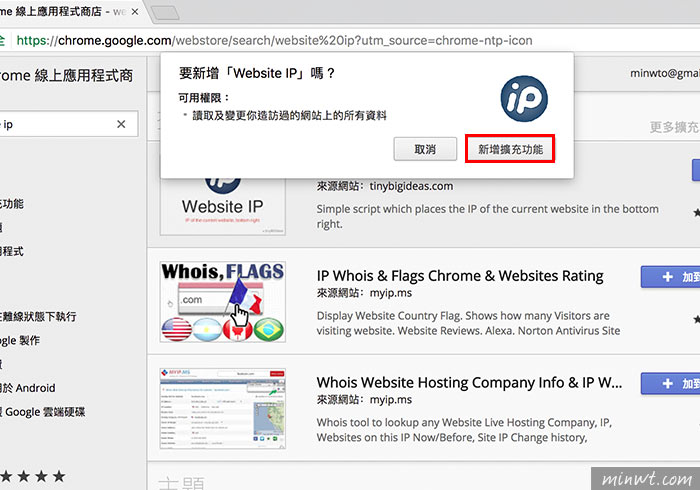Click the address bar URL field
This screenshot has width=700, height=490.
(274, 41)
